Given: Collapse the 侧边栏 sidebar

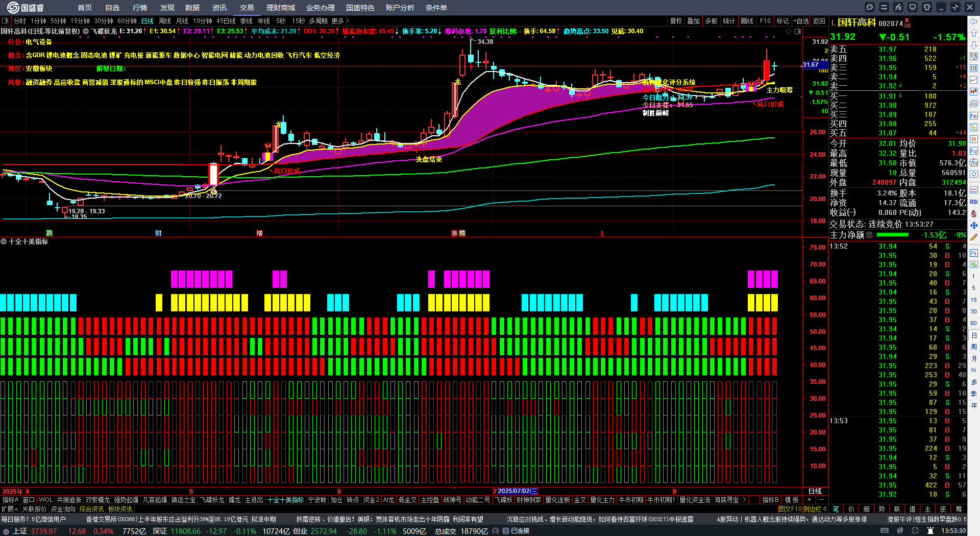Looking at the screenshot, I should pyautogui.click(x=815, y=509).
